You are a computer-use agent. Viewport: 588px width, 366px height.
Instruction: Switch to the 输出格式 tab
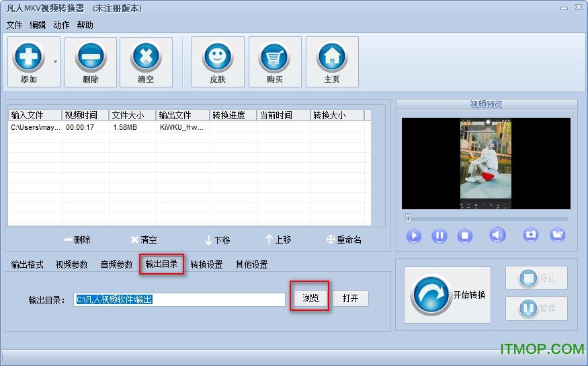point(27,264)
